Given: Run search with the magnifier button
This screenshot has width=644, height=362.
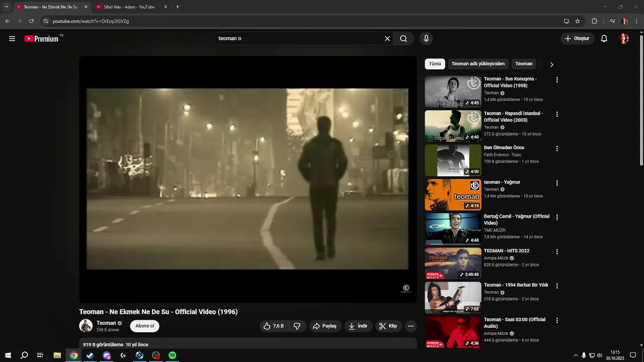Looking at the screenshot, I should [x=404, y=39].
